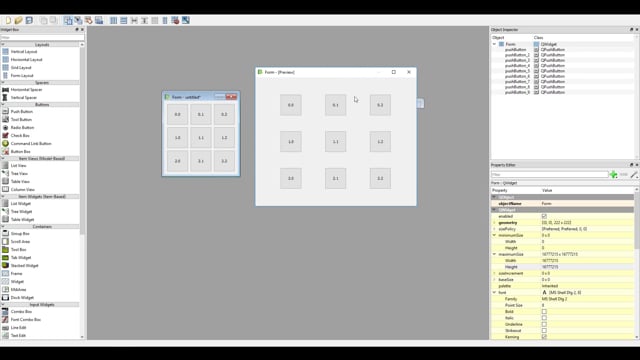640x360 pixels.
Task: Apply vertical splitter layout from toolbar
Action: [144, 20]
